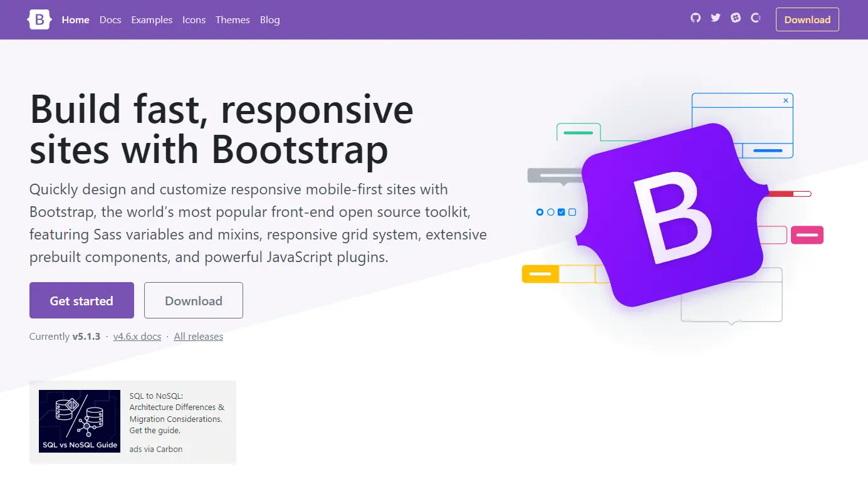Screen dimensions: 868x489
Task: Open the Icons nav item
Action: [194, 19]
